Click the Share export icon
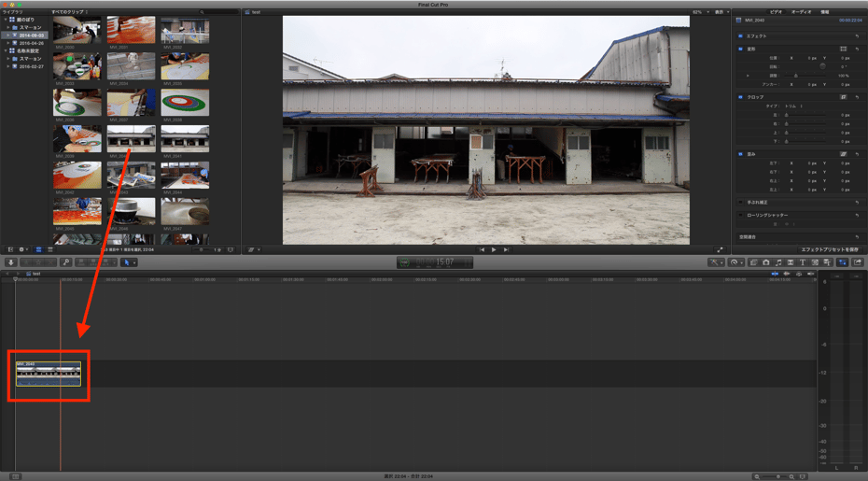Viewport: 868px width, 481px height. click(857, 262)
